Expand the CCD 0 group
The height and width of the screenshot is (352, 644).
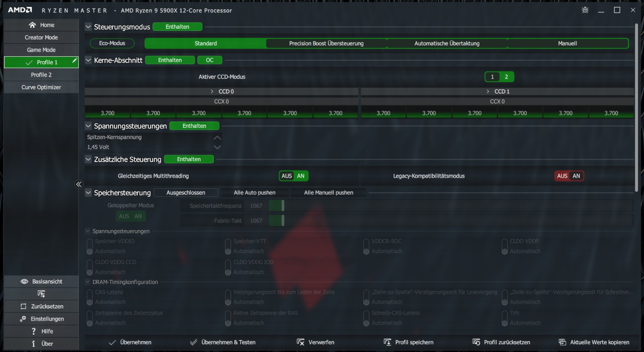[212, 92]
